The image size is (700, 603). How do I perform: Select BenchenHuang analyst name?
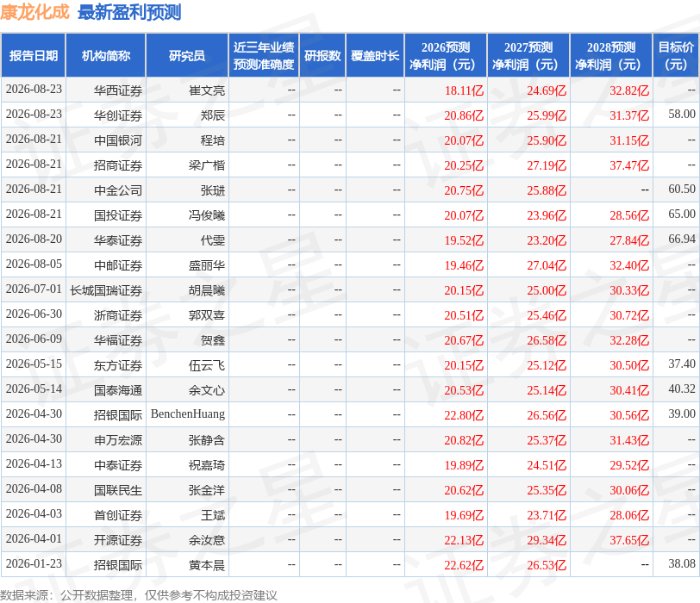coord(188,413)
